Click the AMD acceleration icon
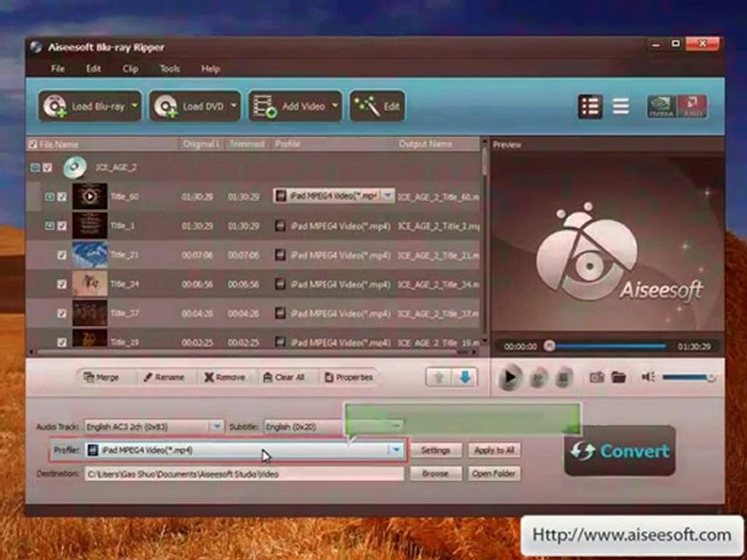747x560 pixels. 692,107
